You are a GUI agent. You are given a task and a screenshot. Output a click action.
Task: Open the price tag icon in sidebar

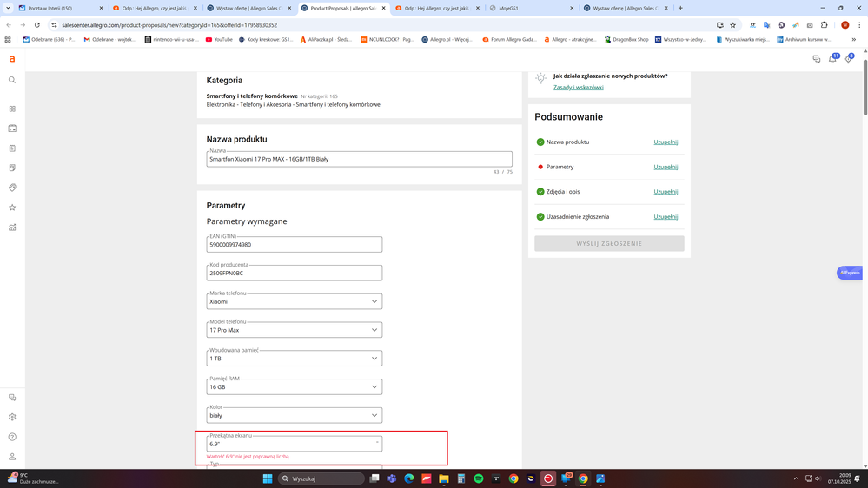[x=12, y=188]
